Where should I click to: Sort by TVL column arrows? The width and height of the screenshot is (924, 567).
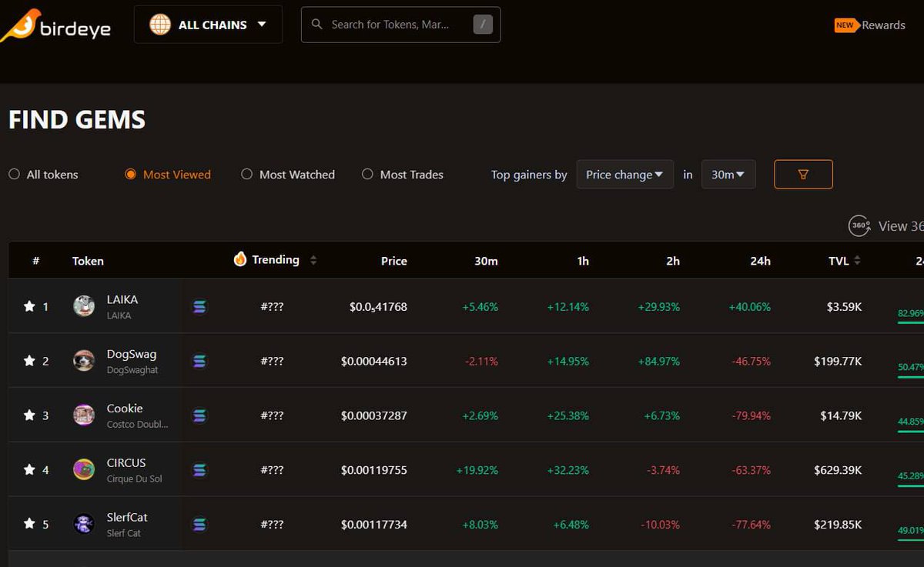tap(858, 261)
